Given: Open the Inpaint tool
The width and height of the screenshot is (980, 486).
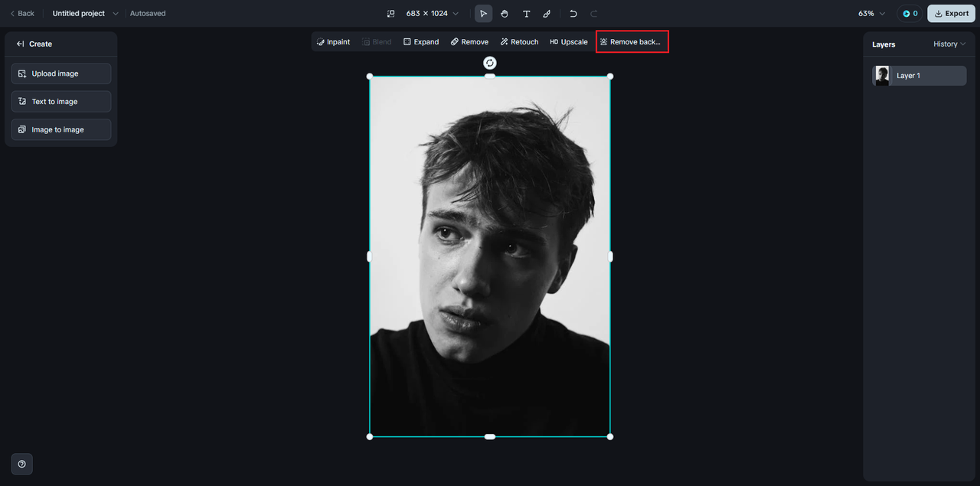Looking at the screenshot, I should (333, 42).
